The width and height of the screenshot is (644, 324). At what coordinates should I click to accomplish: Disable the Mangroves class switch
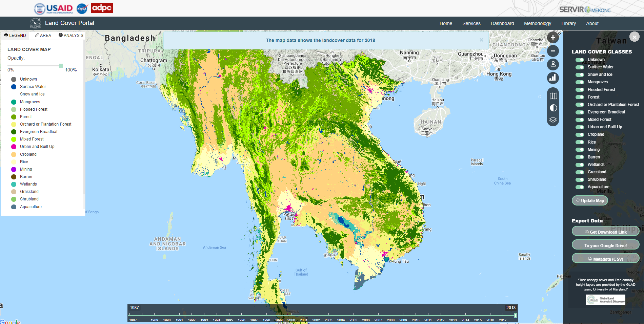(x=580, y=82)
